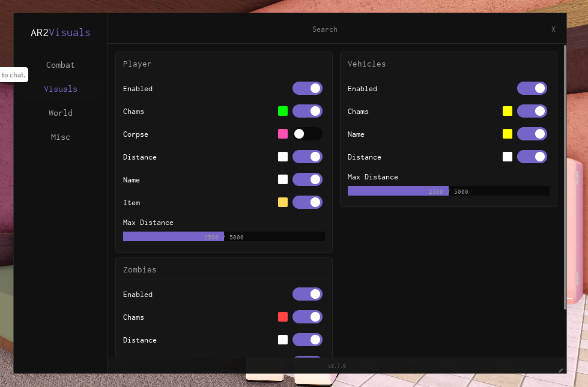Viewport: 588px width, 387px height.
Task: Open the white Player Name color swatch
Action: 283,179
